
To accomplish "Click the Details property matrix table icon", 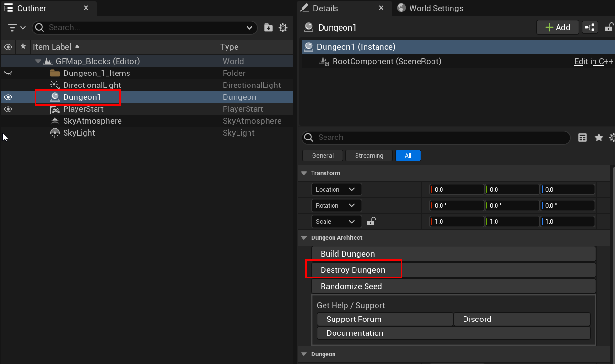I will pyautogui.click(x=583, y=138).
